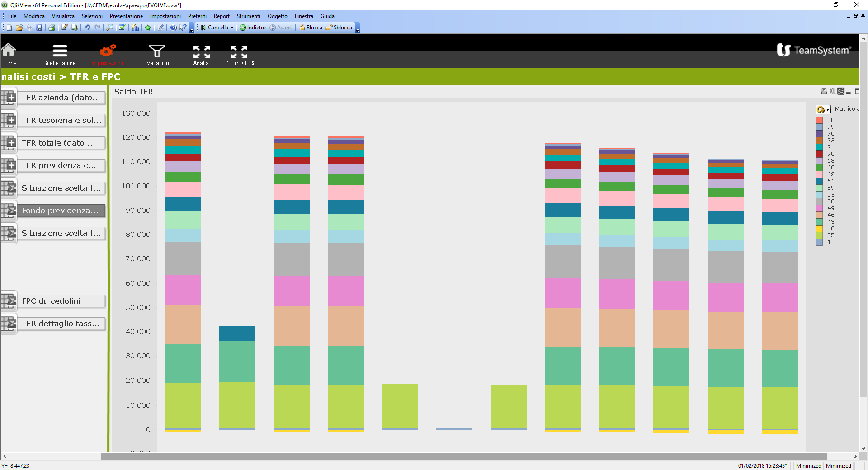Open the Cancella dropdown arrow

[232, 28]
